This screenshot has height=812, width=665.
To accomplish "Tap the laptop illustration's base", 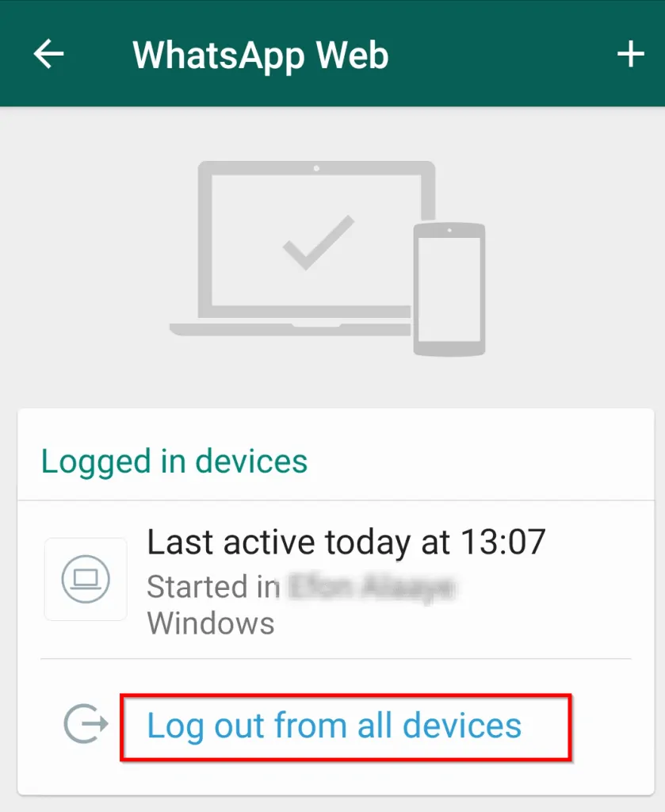I will (x=290, y=329).
